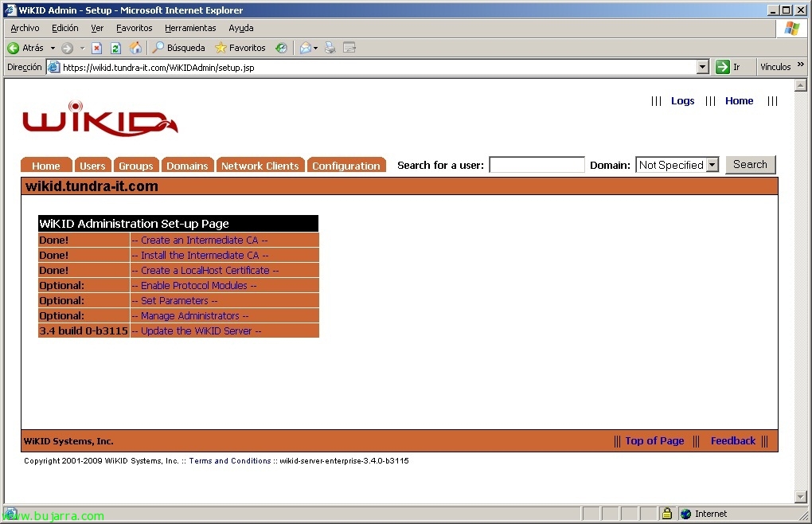
Task: Click the Search for a user field
Action: click(x=537, y=165)
